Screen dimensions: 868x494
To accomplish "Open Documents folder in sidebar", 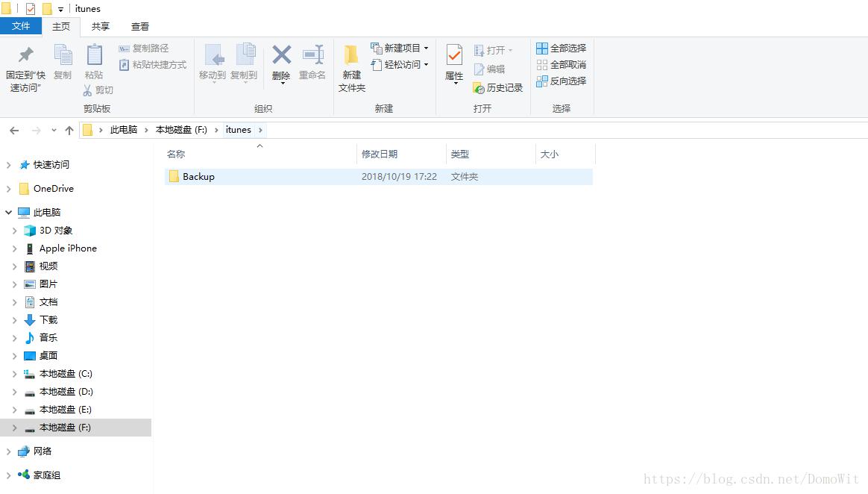I will (x=42, y=301).
